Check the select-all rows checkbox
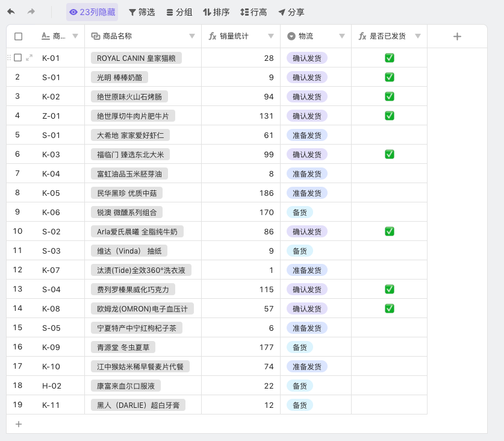The width and height of the screenshot is (504, 441). [x=18, y=37]
